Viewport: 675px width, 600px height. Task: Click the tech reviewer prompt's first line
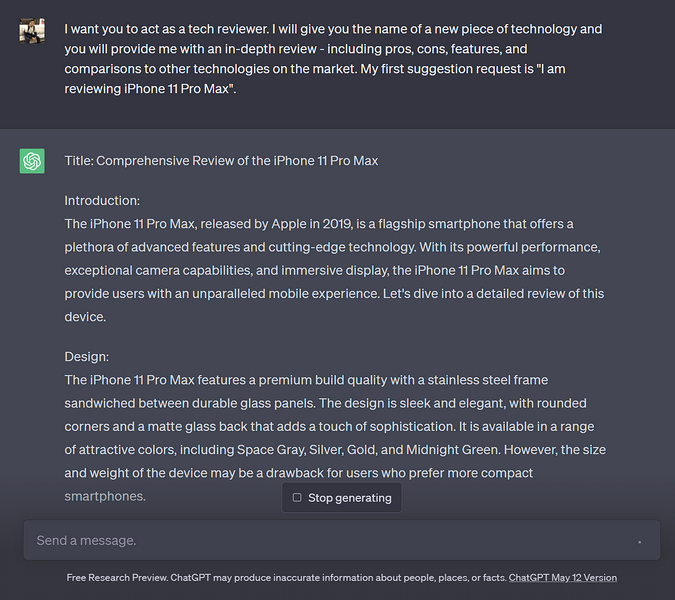click(x=333, y=29)
